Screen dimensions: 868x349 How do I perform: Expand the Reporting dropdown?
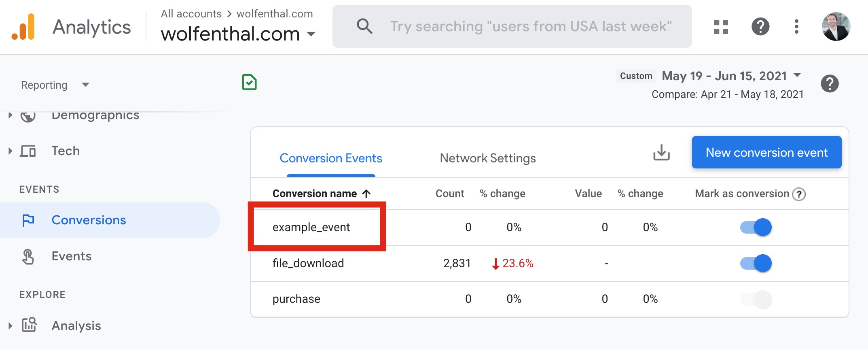[x=55, y=85]
